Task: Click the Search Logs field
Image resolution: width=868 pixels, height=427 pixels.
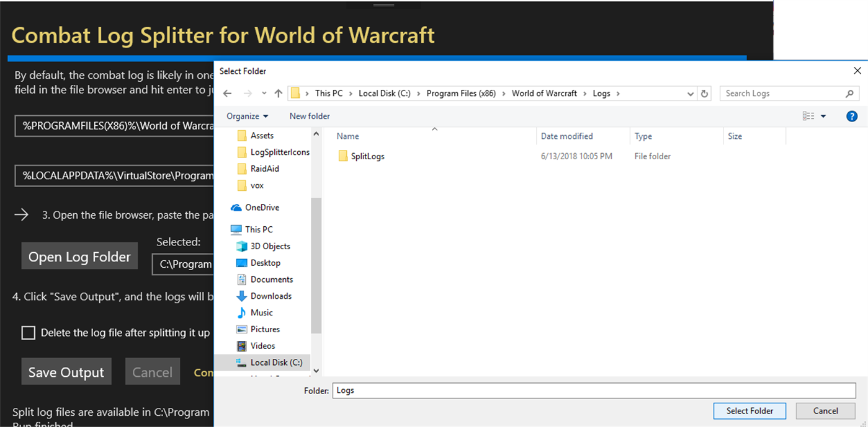Action: [789, 94]
